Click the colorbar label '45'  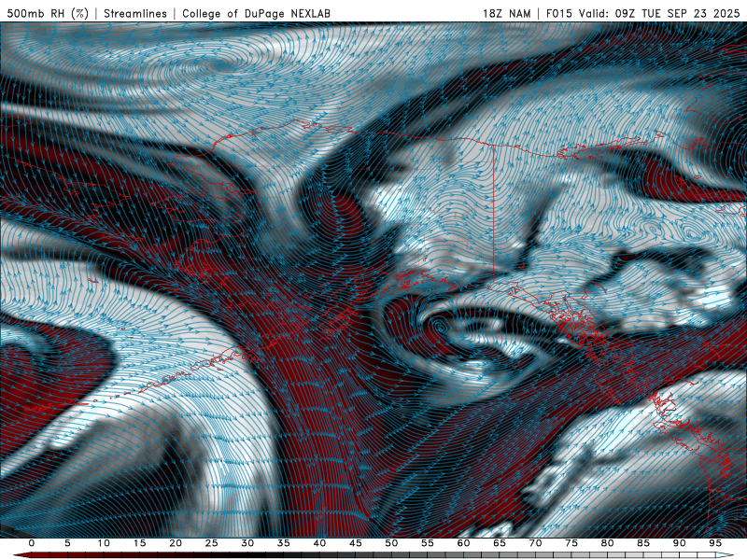pyautogui.click(x=356, y=543)
